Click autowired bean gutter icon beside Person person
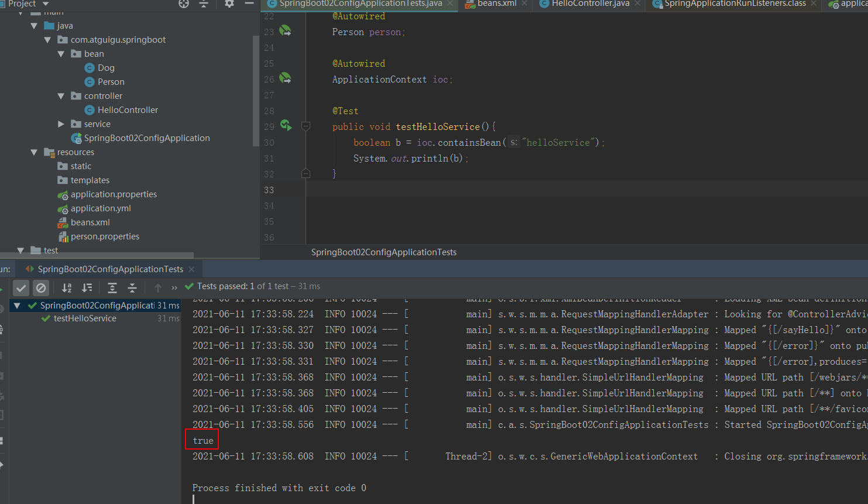The image size is (868, 504). (x=285, y=30)
